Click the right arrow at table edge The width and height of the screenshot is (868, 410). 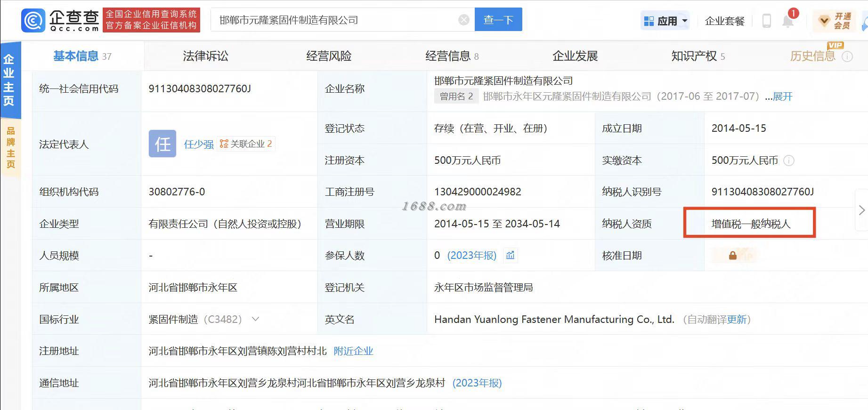coord(861,210)
